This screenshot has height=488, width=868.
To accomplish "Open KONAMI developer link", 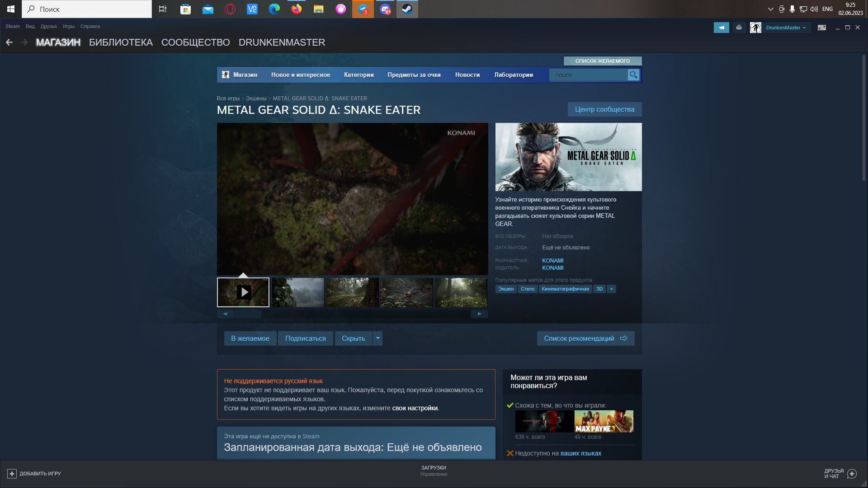I will (x=552, y=261).
